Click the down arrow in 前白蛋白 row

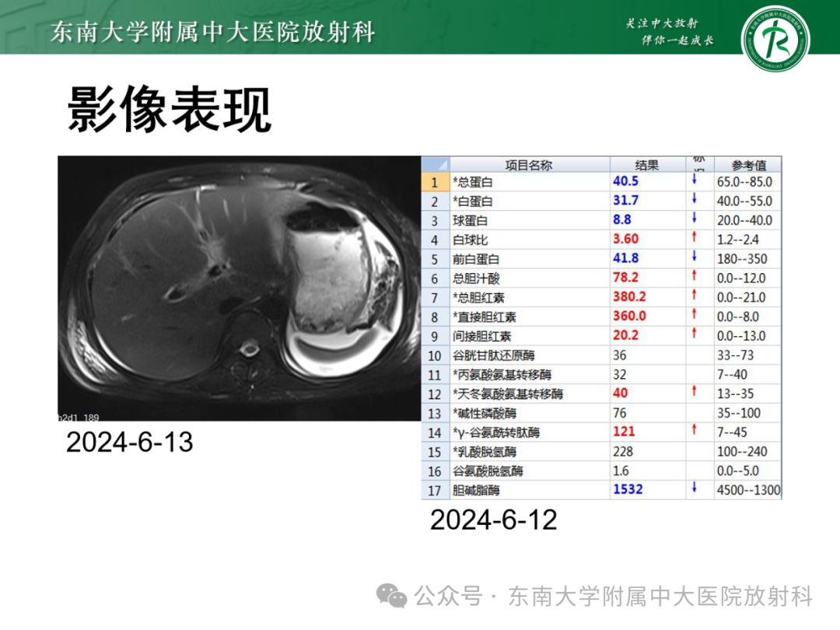point(695,256)
